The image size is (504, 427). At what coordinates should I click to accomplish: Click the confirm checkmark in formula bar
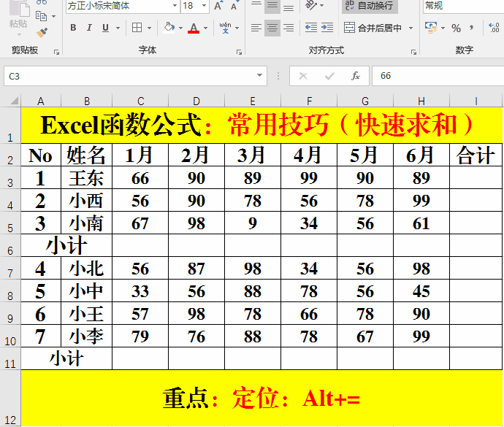[x=329, y=76]
